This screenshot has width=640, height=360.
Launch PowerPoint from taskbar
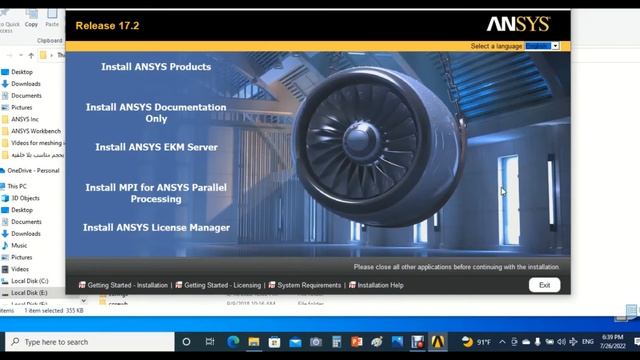click(x=356, y=342)
